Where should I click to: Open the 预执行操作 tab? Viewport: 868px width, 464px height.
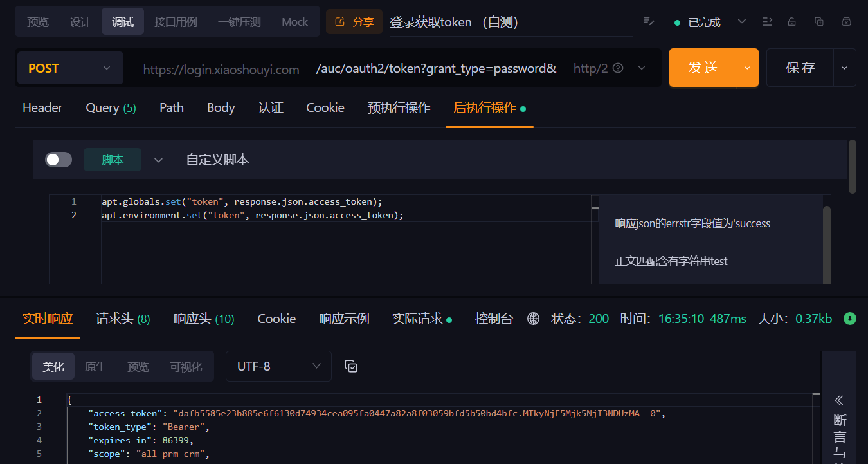[399, 107]
